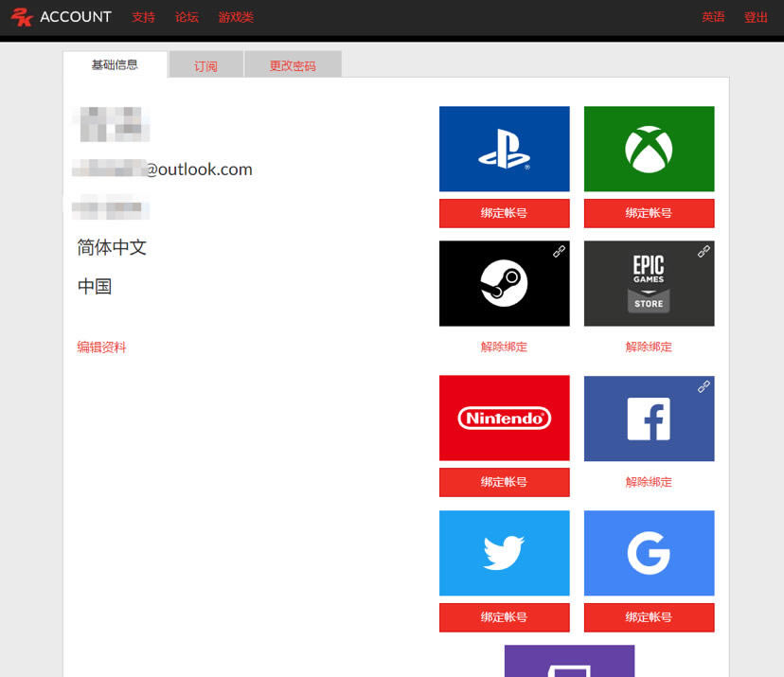Open the 更改密码 tab

point(293,65)
